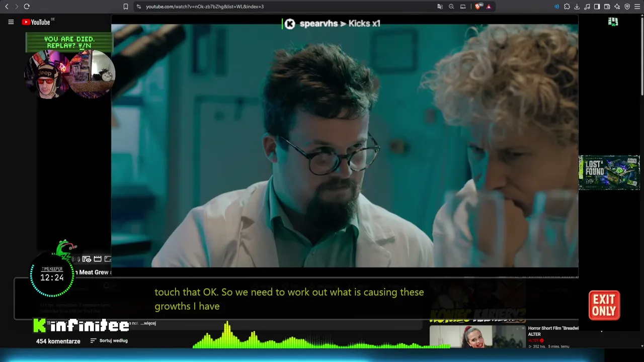Click the main video player frame
This screenshot has height=362, width=644.
click(345, 146)
